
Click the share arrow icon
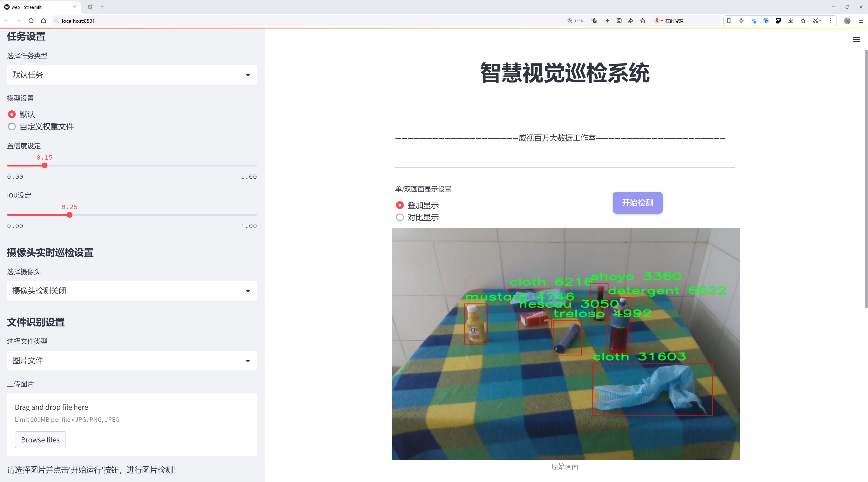(631, 21)
